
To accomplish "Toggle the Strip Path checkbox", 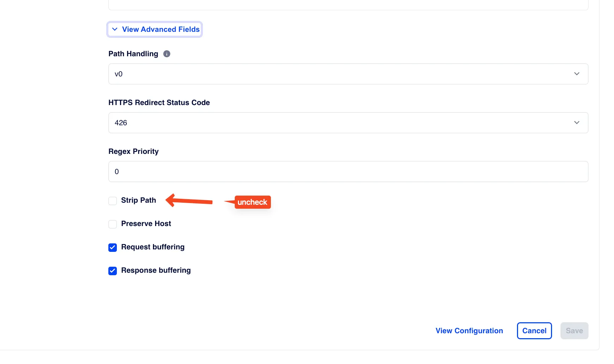I will coord(113,201).
